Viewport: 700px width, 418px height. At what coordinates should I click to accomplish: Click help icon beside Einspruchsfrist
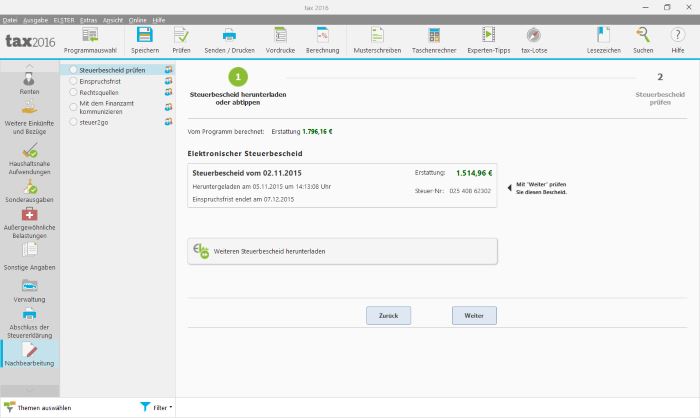[168, 81]
